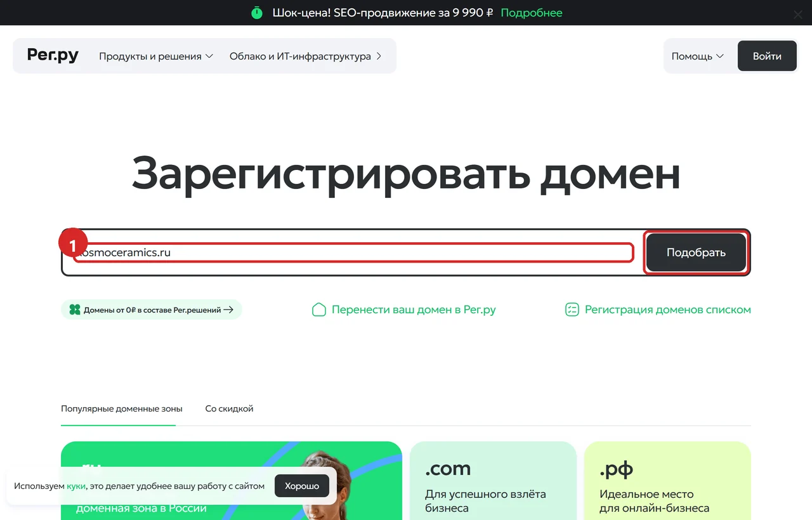Viewport: 812px width, 520px height.
Task: Click the Войти button
Action: coord(767,56)
